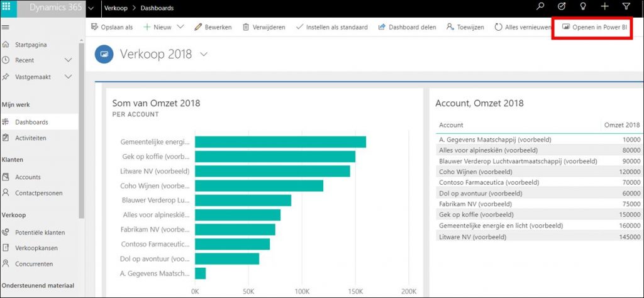This screenshot has height=298, width=644.
Task: Click the Verkoop 2018 dashboard icon
Action: [104, 55]
